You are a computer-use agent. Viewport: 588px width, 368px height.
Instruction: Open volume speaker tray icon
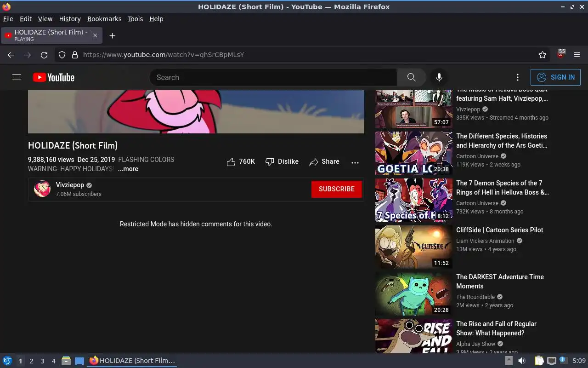pos(522,361)
